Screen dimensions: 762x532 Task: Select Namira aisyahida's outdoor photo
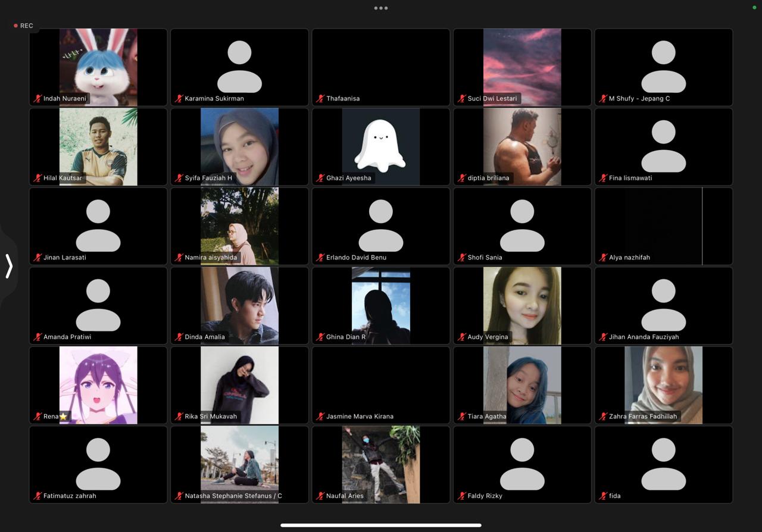point(239,226)
